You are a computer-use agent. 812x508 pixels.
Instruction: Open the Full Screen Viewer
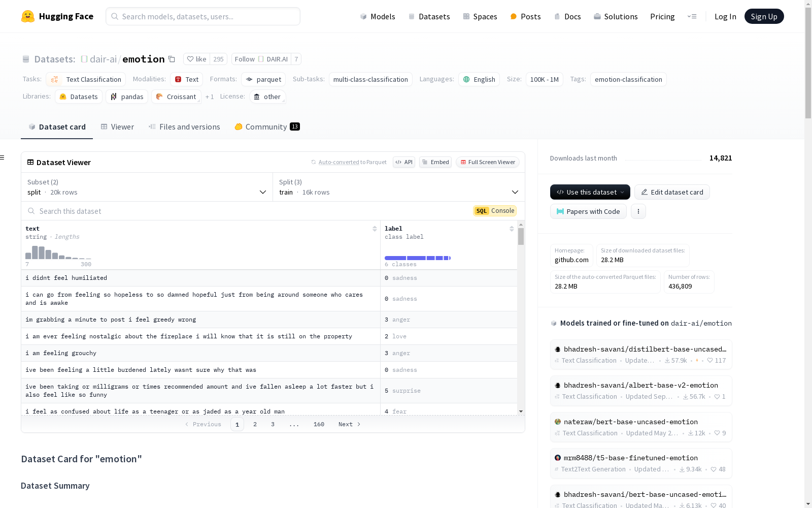[x=488, y=162]
